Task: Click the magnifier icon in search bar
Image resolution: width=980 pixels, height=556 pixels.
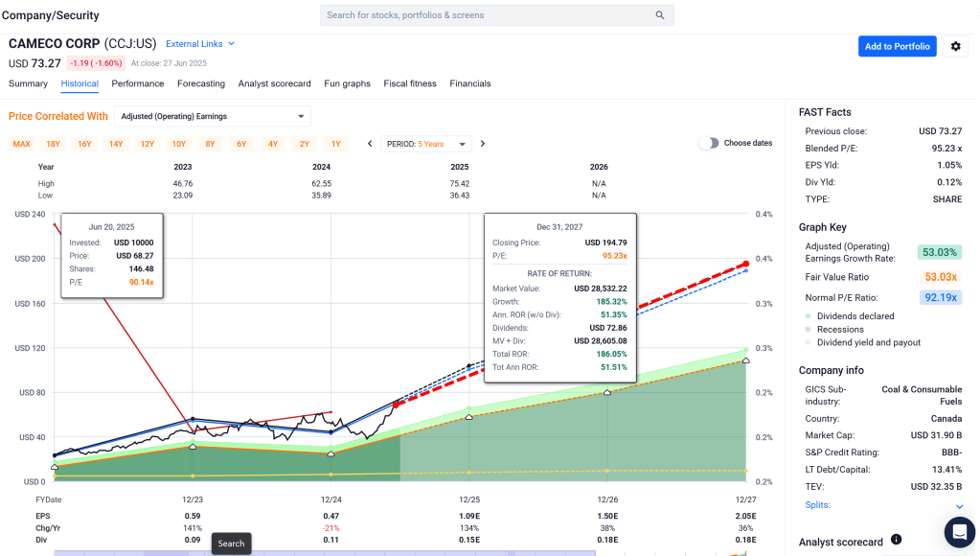Action: [660, 15]
